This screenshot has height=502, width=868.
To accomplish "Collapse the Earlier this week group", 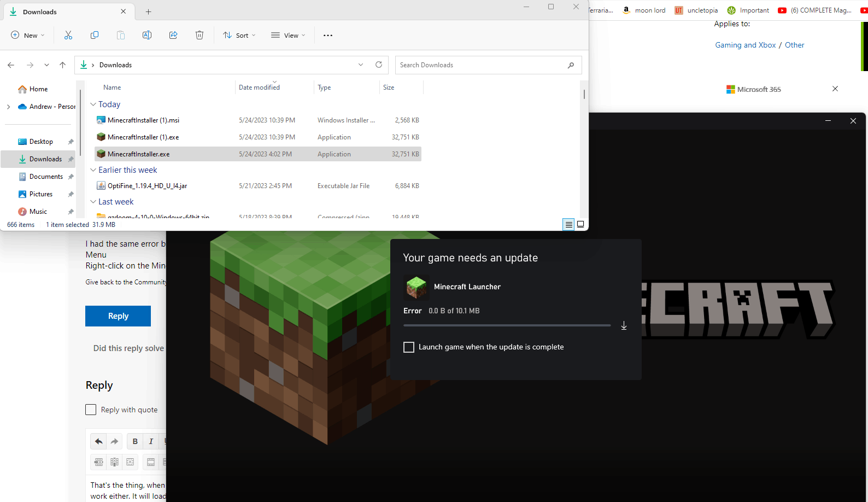I will [93, 170].
